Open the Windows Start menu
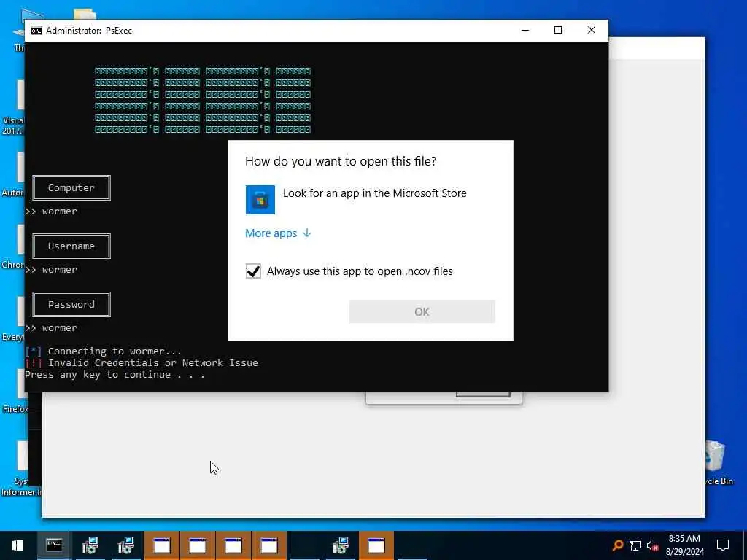The width and height of the screenshot is (747, 560). [18, 545]
